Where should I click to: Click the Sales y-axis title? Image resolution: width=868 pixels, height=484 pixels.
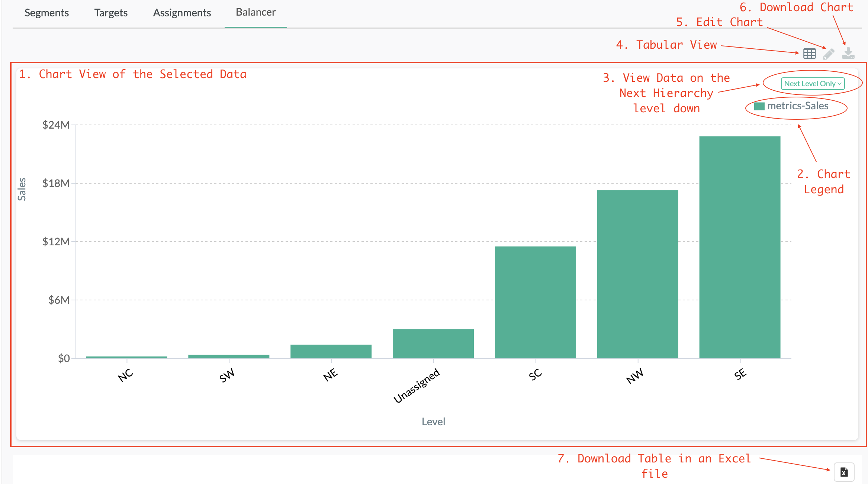click(x=22, y=189)
